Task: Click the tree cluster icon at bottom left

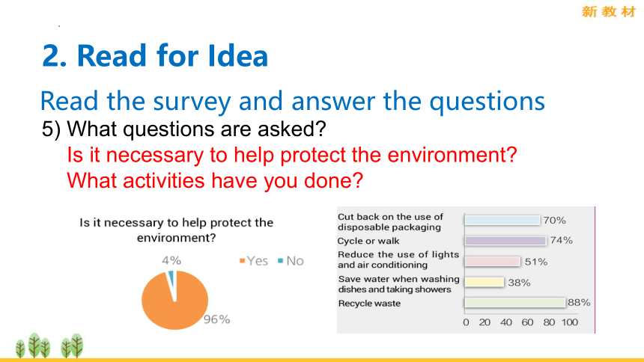Action: pyautogui.click(x=49, y=346)
